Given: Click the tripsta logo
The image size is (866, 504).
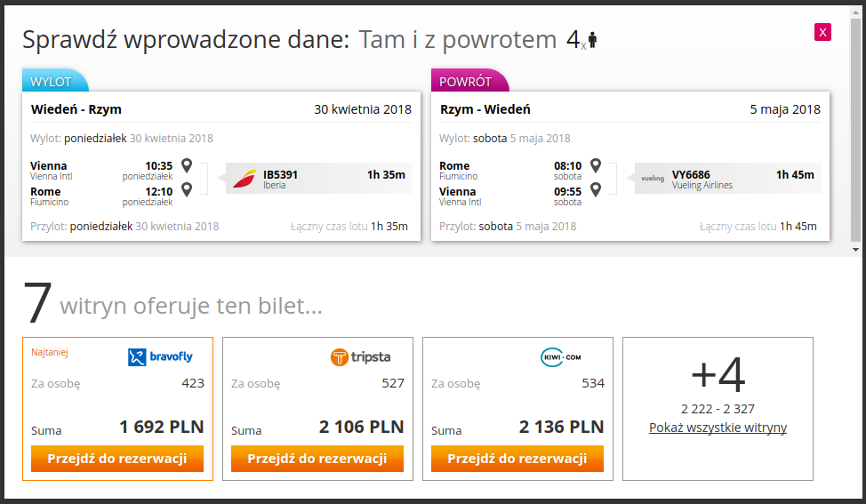Looking at the screenshot, I should tap(360, 357).
